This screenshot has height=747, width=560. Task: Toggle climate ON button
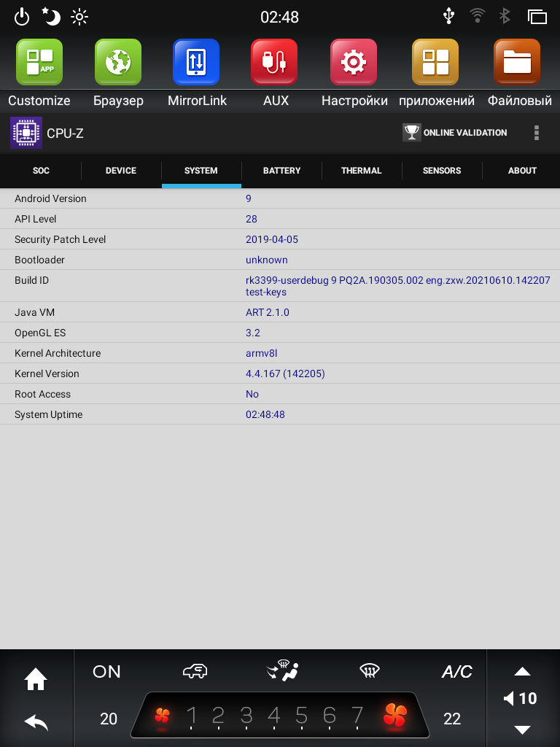(x=106, y=672)
